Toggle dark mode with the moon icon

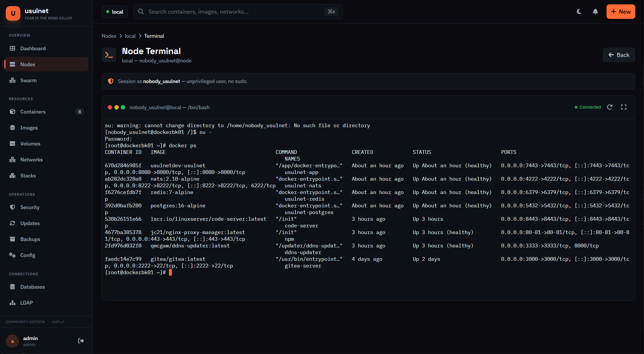[579, 12]
